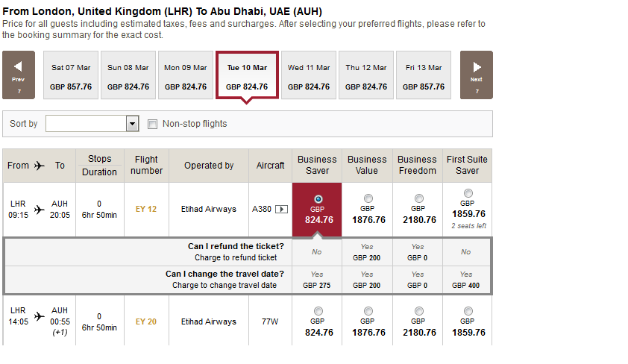Switch to Sat 07 Mar date tab
628x364 pixels.
click(x=71, y=75)
